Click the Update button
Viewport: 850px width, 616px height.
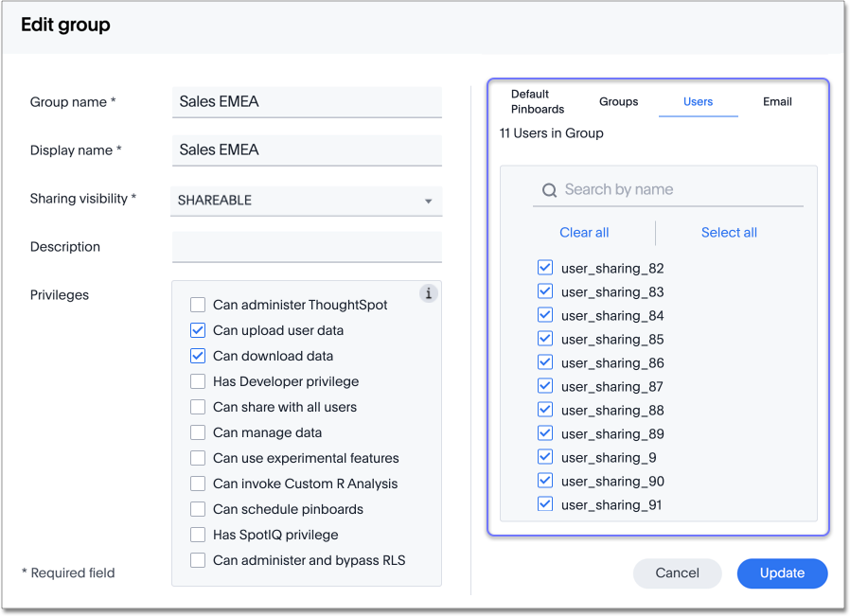tap(782, 572)
